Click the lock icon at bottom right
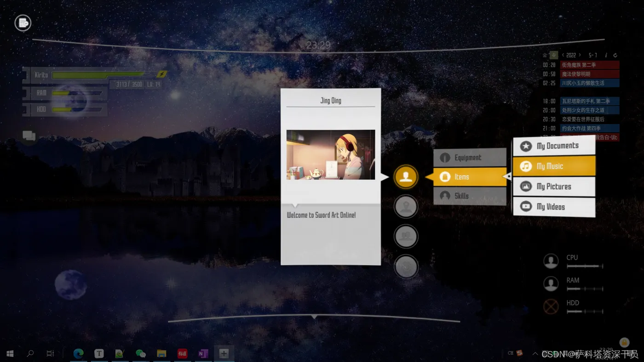The width and height of the screenshot is (644, 362). (x=624, y=342)
